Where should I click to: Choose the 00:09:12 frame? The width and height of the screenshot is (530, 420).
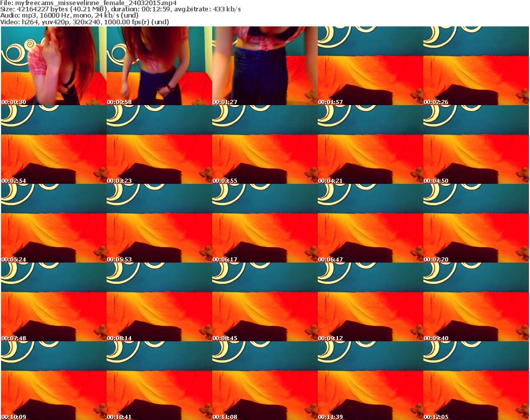[371, 302]
